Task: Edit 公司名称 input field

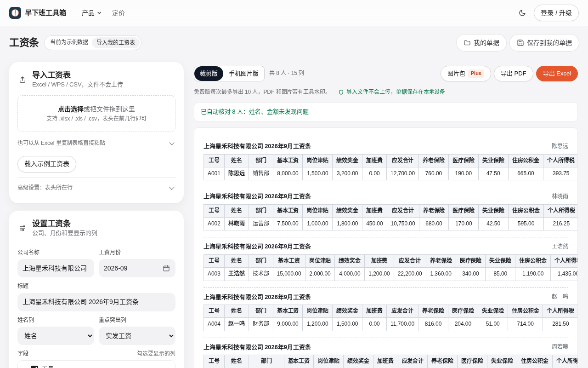Action: point(56,268)
